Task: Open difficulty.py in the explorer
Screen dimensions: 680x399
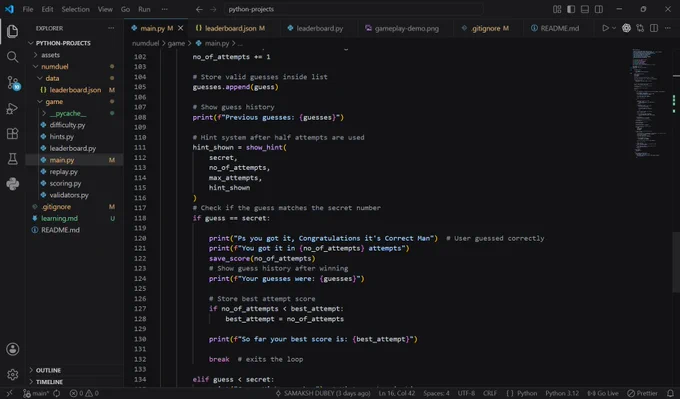Action: pos(67,125)
